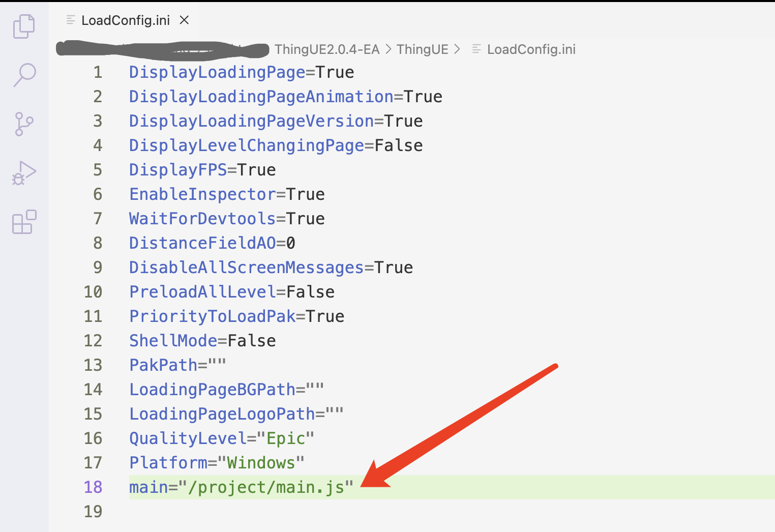The height and width of the screenshot is (532, 775).
Task: Click line number 18 in the gutter
Action: [x=93, y=487]
